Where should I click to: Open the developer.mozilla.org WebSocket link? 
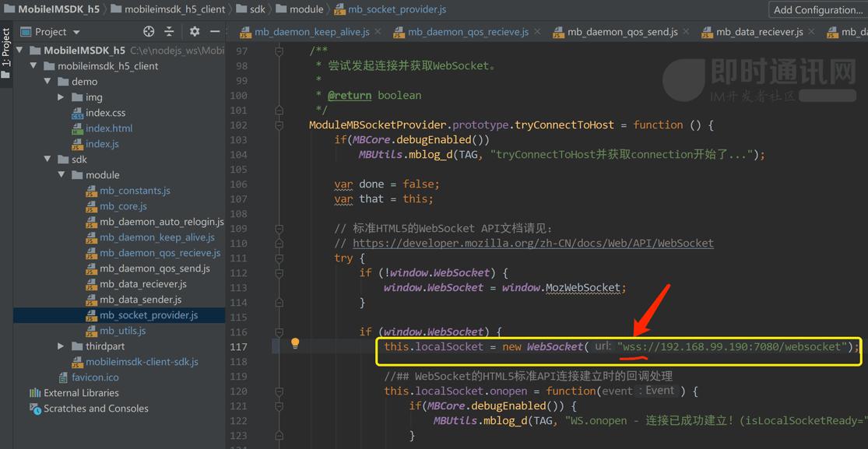click(532, 244)
